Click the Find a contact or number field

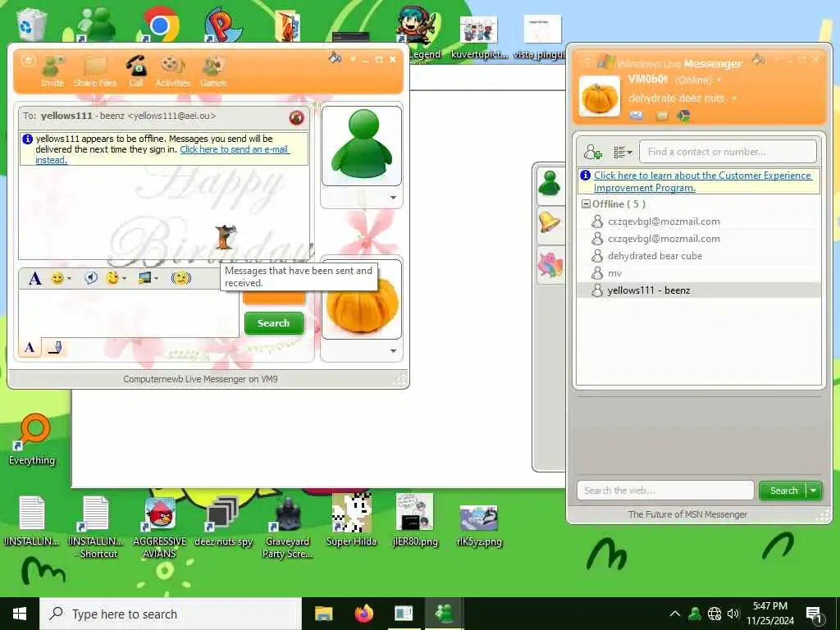click(x=728, y=152)
